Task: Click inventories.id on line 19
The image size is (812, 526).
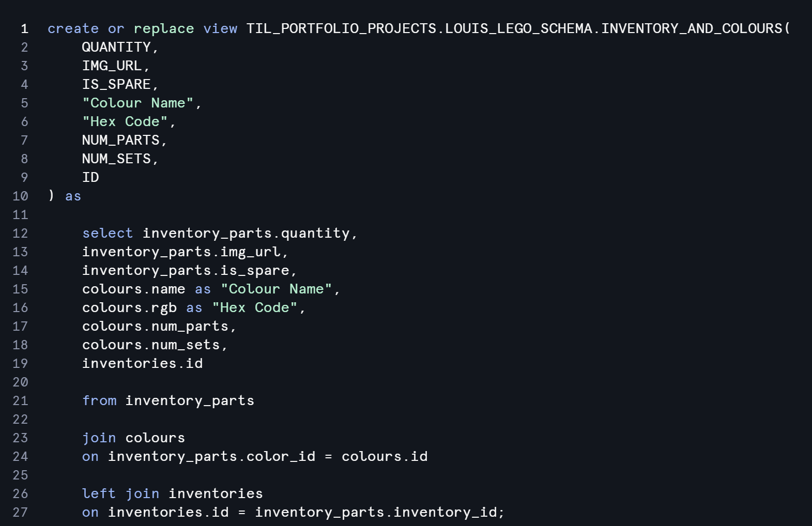Action: (x=143, y=364)
